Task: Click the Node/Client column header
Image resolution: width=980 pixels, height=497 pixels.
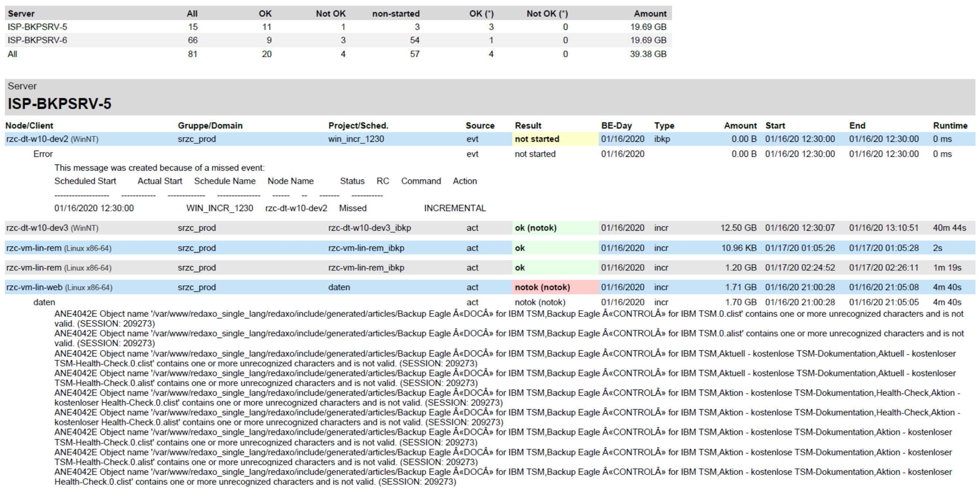Action: (29, 126)
